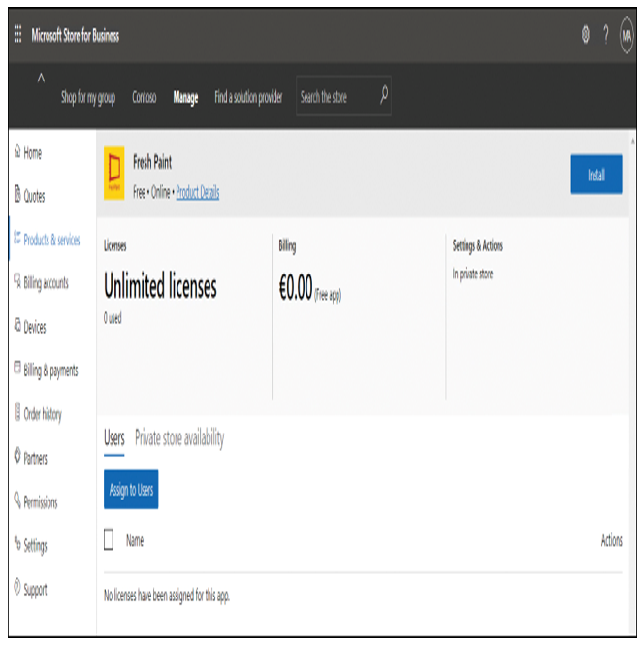Viewport: 644px width, 645px height.
Task: Open the Contoso private store tab
Action: (x=144, y=97)
